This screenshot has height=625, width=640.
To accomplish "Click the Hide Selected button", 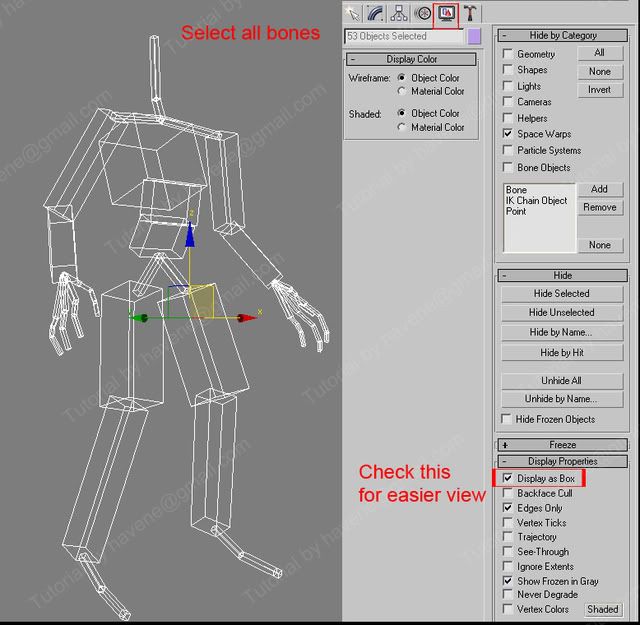I will (x=563, y=294).
